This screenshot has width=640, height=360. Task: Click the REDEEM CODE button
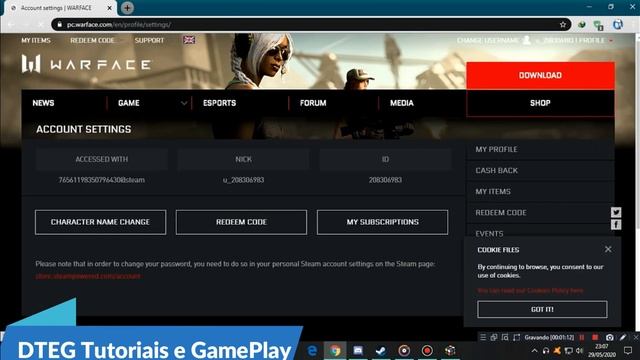241,222
